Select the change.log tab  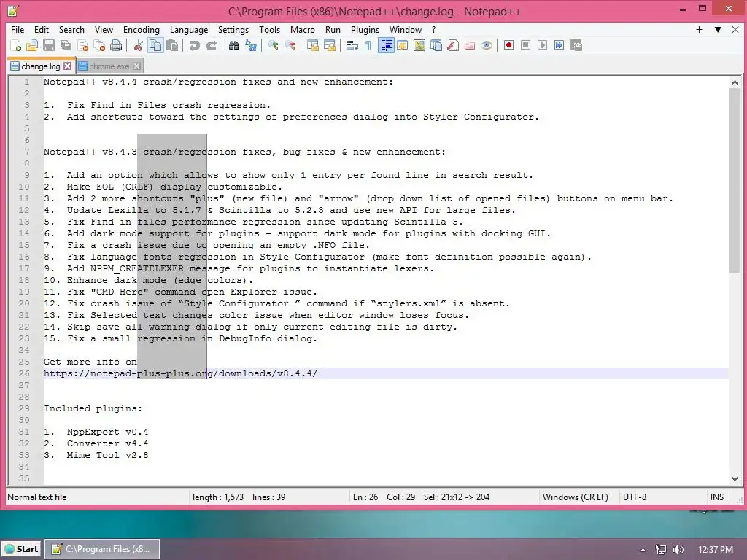point(41,66)
